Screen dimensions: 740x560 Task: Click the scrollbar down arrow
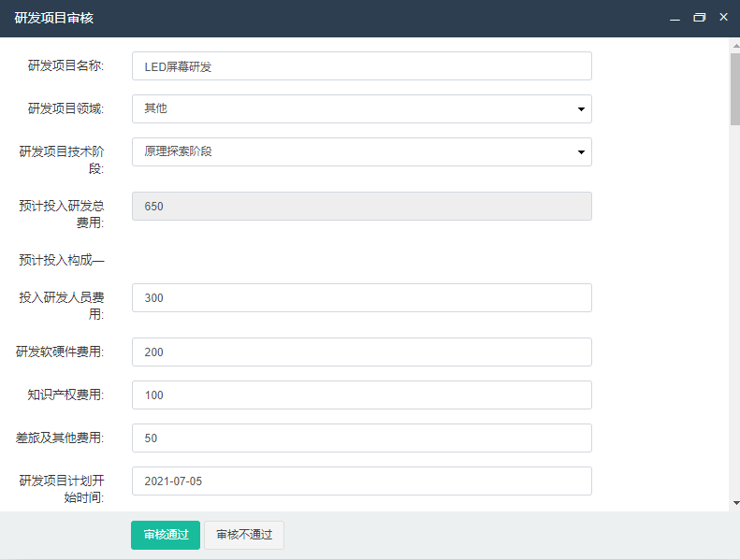(x=735, y=503)
